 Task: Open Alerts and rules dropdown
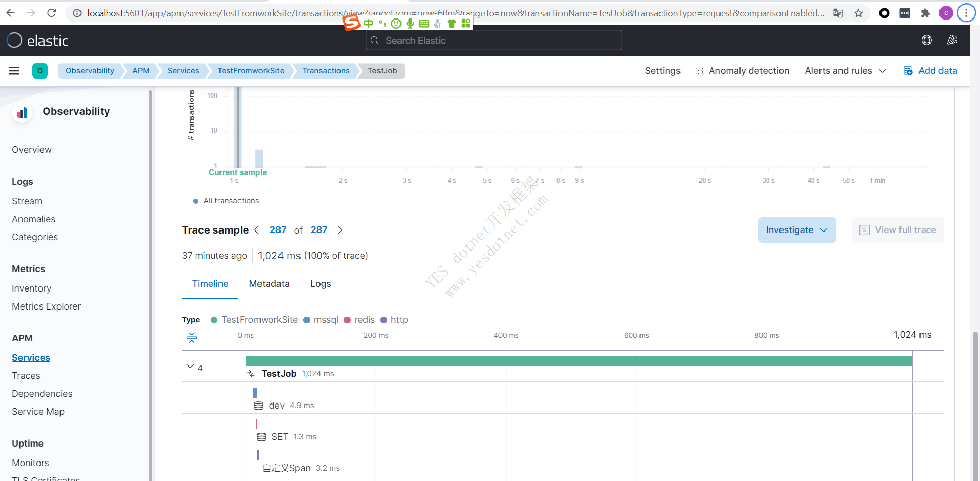(x=845, y=71)
